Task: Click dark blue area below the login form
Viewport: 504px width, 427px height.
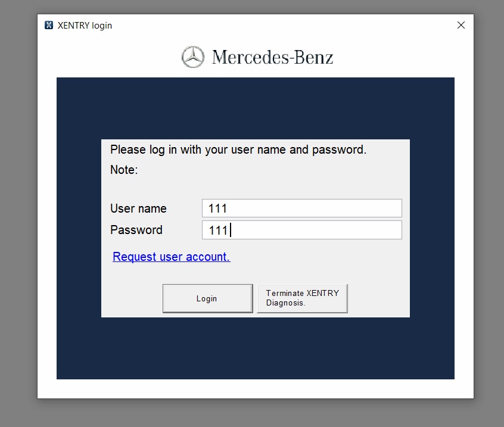Action: (255, 348)
